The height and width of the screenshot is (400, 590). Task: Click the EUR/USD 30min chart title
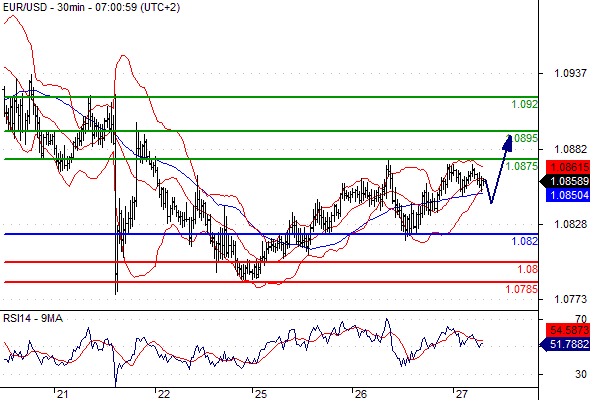pyautogui.click(x=91, y=7)
